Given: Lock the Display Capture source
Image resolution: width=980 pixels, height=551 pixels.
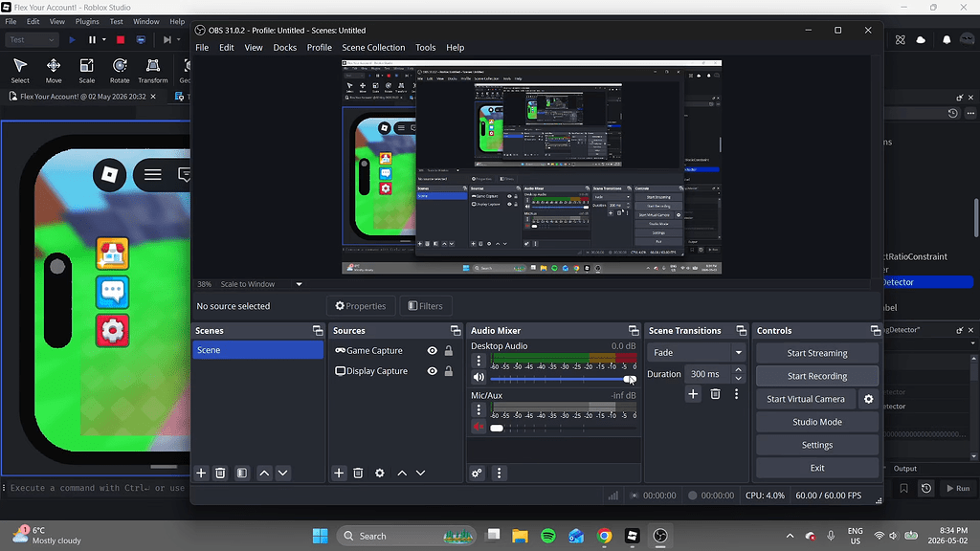Looking at the screenshot, I should click(x=449, y=370).
